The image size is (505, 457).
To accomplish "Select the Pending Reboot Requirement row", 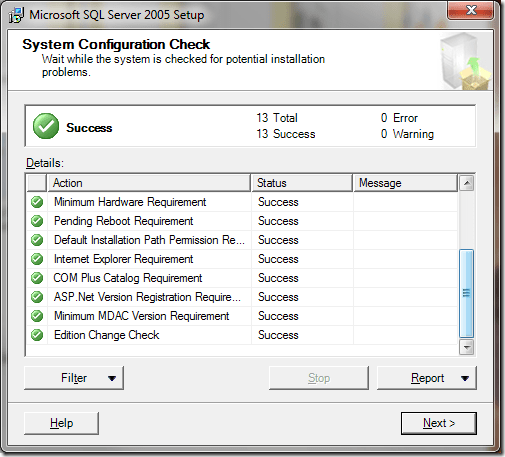I will (242, 221).
